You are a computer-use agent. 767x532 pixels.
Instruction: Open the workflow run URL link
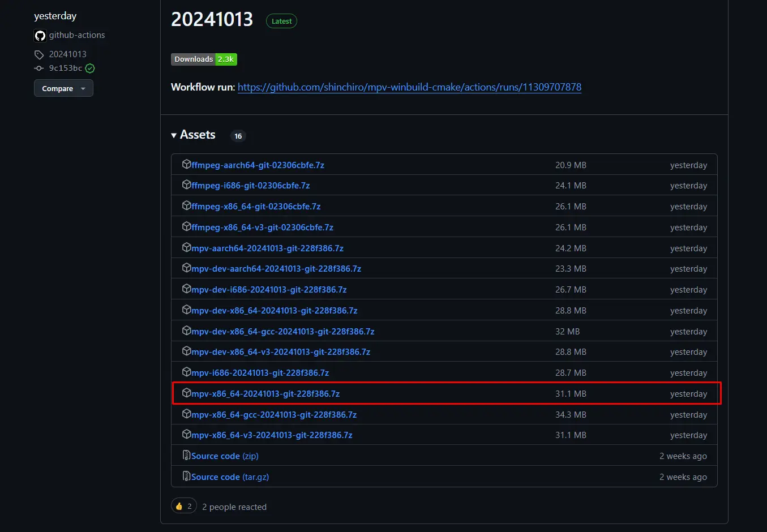pyautogui.click(x=409, y=87)
